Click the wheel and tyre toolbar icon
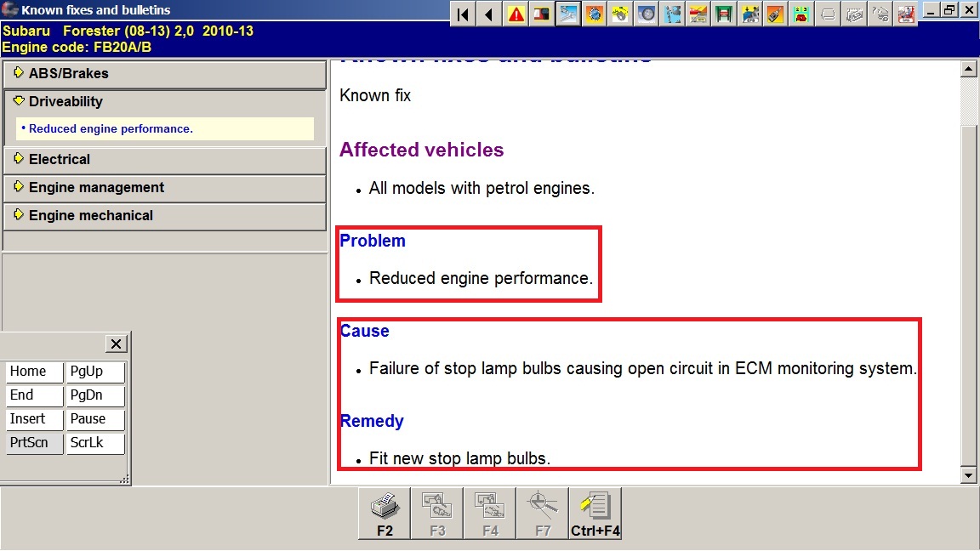 647,14
